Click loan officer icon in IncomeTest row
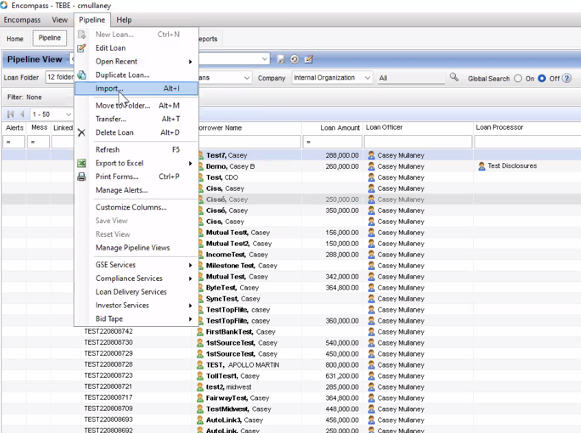Viewport: 581px width, 433px height. click(x=371, y=254)
